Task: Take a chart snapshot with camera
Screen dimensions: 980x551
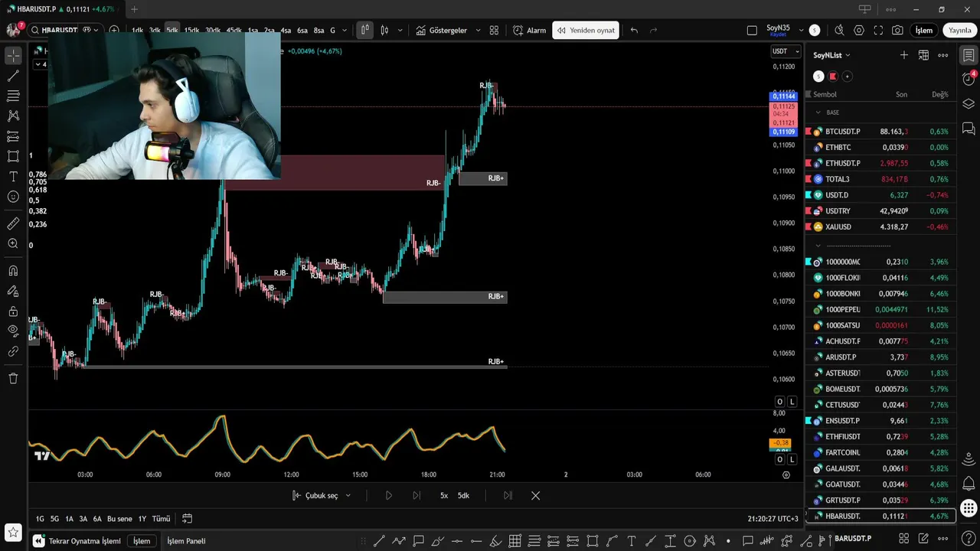Action: pos(897,31)
